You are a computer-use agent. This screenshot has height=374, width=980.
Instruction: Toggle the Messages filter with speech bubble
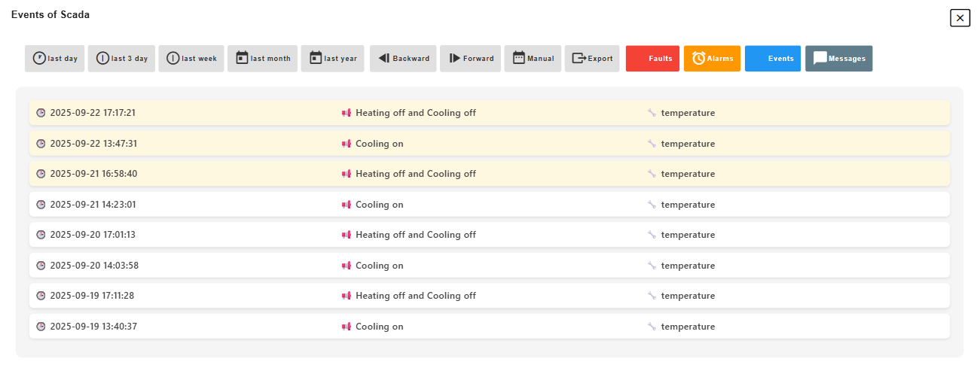click(839, 59)
